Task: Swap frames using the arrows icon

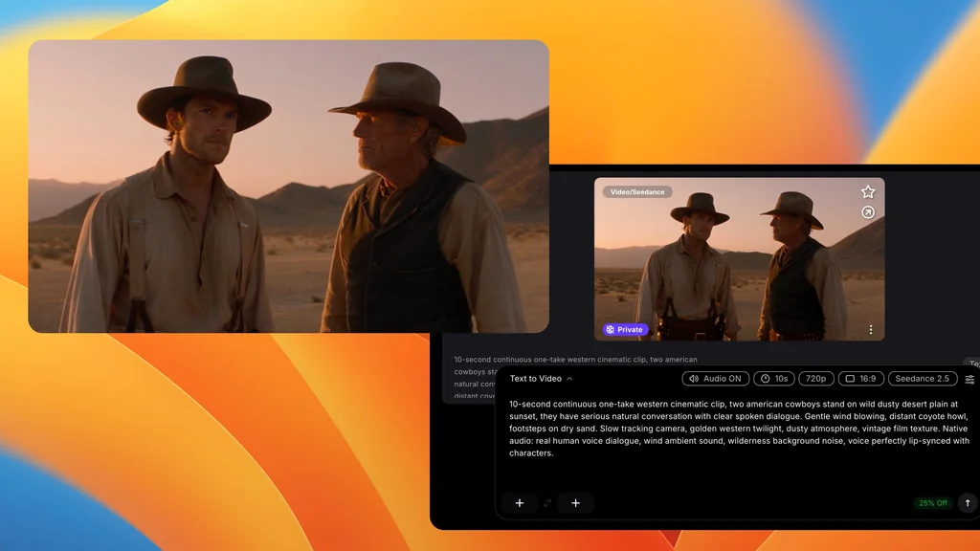Action: tap(547, 503)
